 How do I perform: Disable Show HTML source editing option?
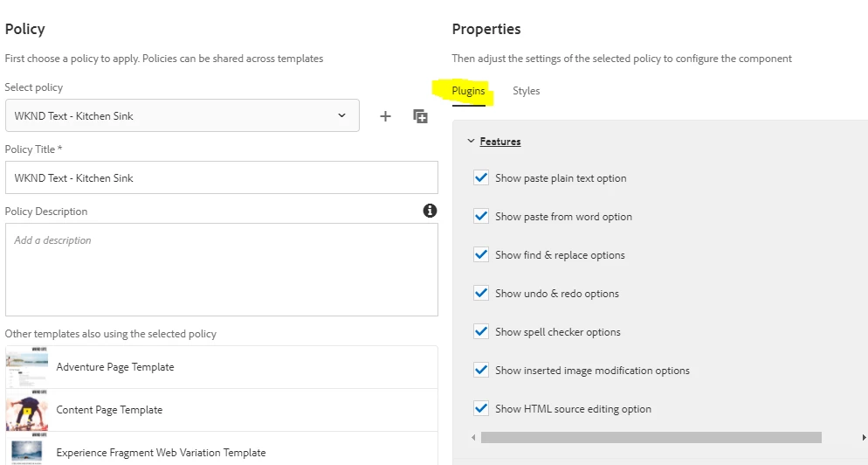481,409
